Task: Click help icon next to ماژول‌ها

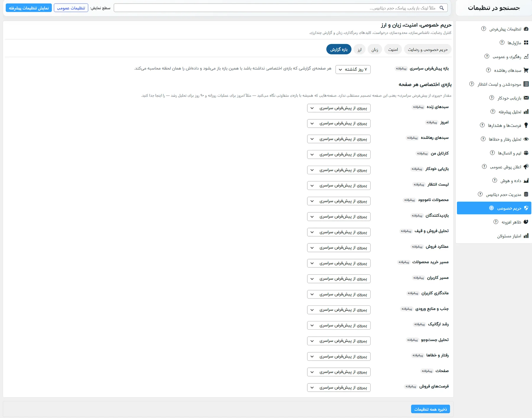Action: [502, 43]
